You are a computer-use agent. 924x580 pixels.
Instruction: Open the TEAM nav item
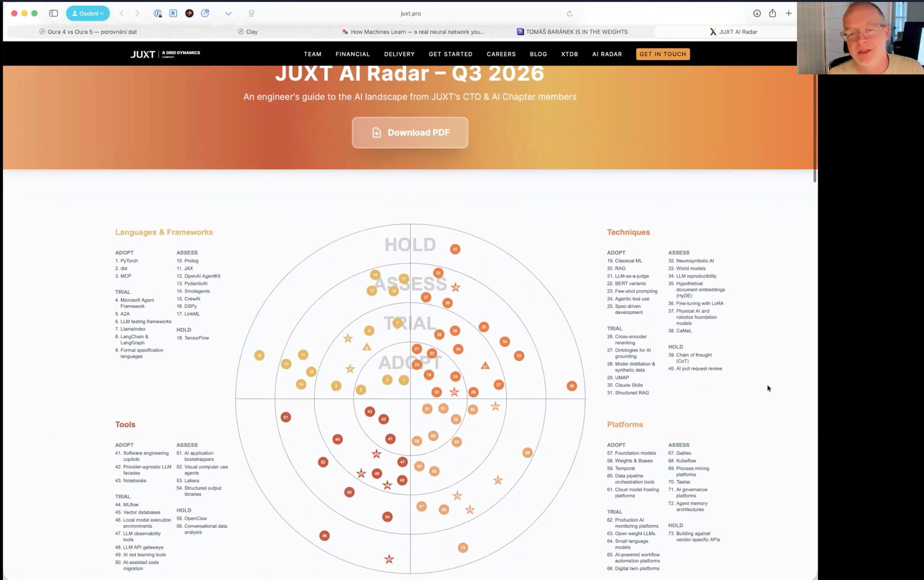point(313,54)
